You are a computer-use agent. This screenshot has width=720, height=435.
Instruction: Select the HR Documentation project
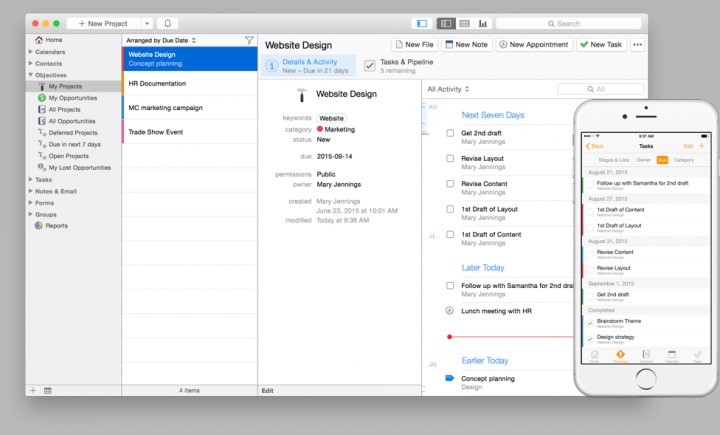click(190, 83)
